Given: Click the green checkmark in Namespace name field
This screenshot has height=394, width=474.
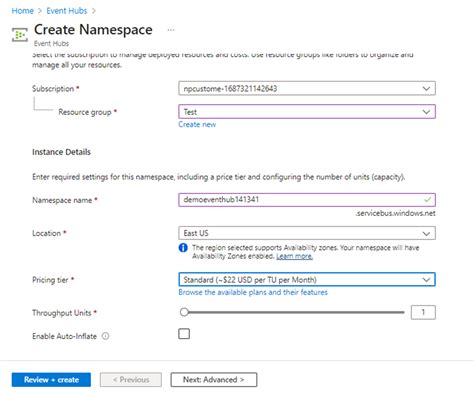Looking at the screenshot, I should (x=427, y=200).
